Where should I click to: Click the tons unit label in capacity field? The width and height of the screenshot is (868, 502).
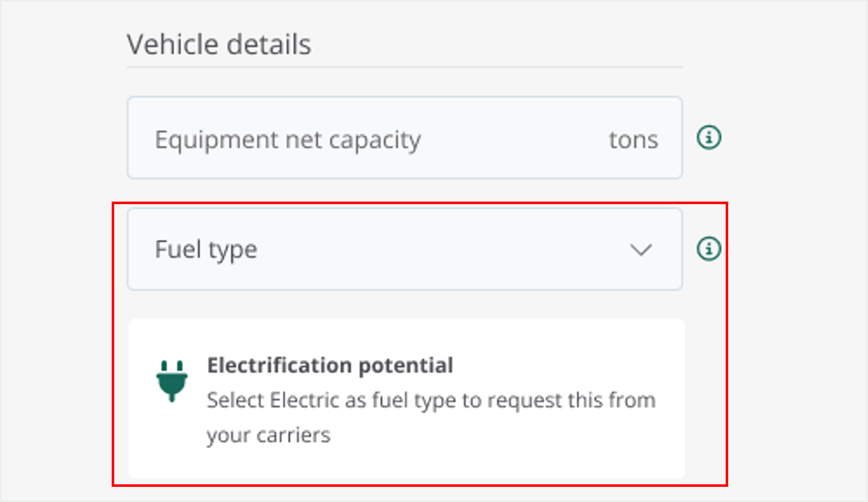[x=633, y=140]
